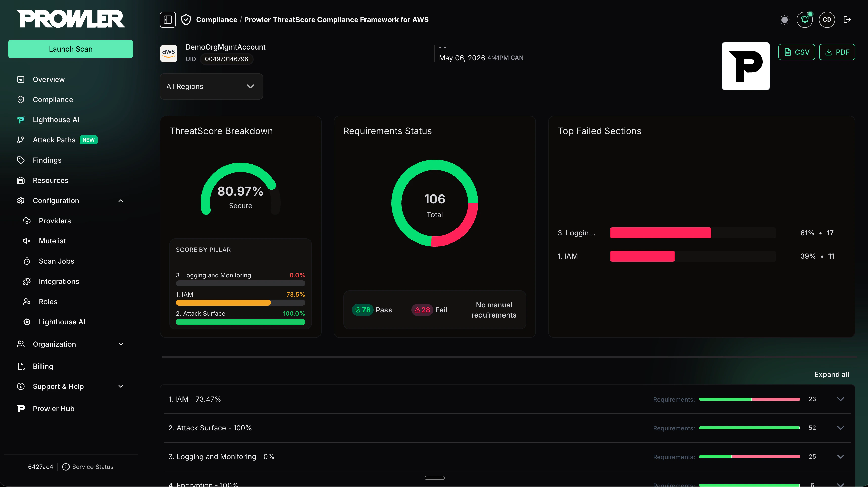
Task: Click the Scan Jobs timer icon
Action: (27, 261)
